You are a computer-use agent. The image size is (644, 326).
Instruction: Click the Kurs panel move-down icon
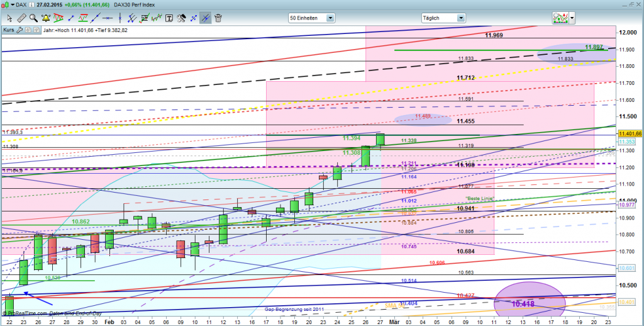coord(28,30)
